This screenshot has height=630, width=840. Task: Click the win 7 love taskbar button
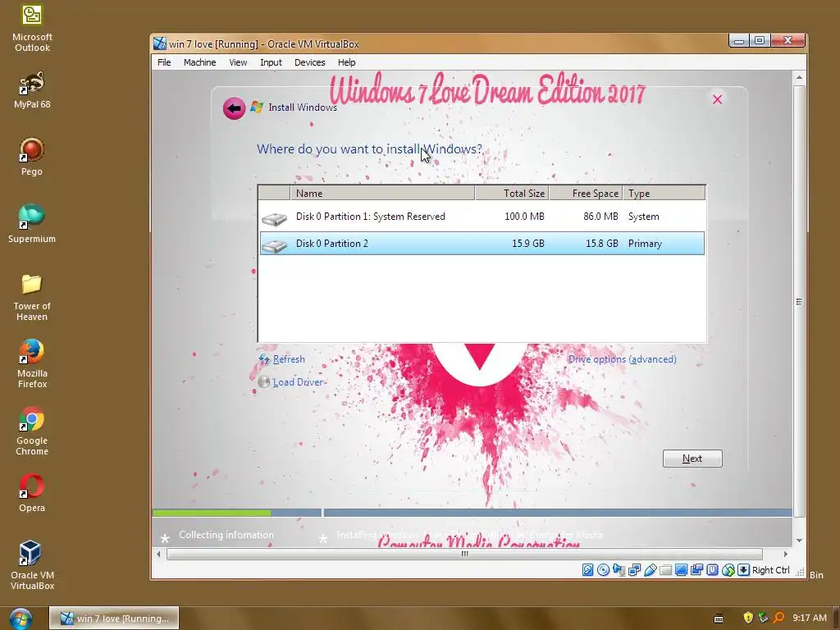click(114, 619)
